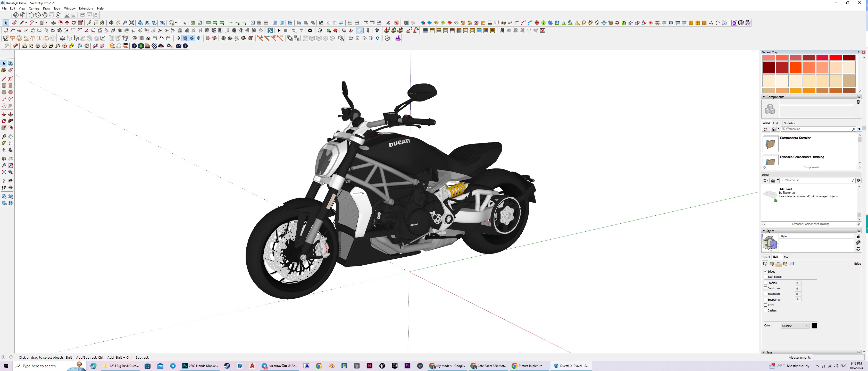Select the Freehand tool in left toolbar
868x371 pixels.
click(11, 79)
